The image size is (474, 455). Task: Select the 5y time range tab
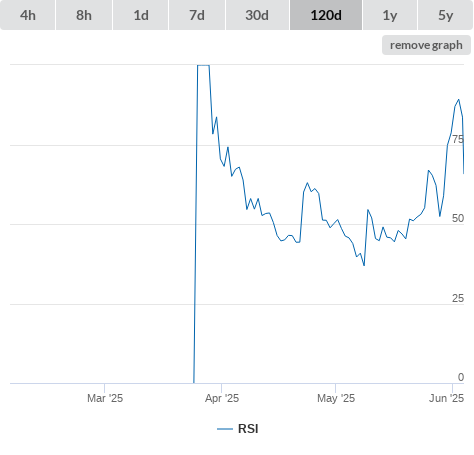445,15
